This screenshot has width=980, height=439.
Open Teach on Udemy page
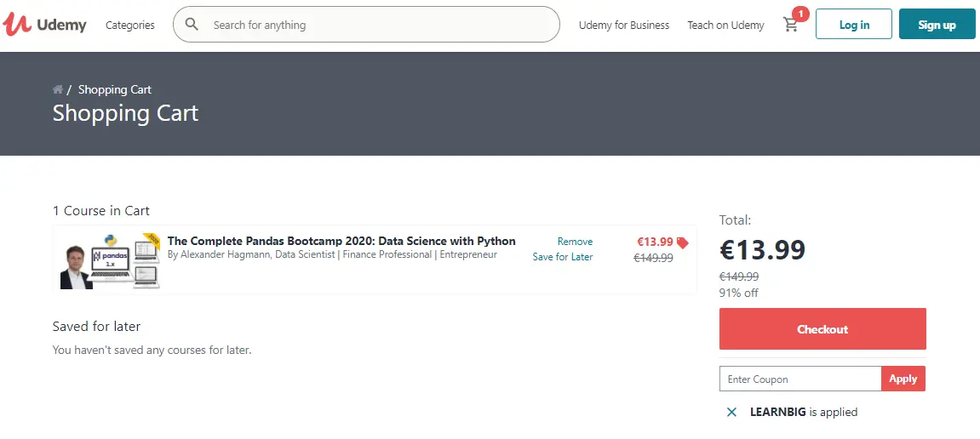pyautogui.click(x=725, y=25)
